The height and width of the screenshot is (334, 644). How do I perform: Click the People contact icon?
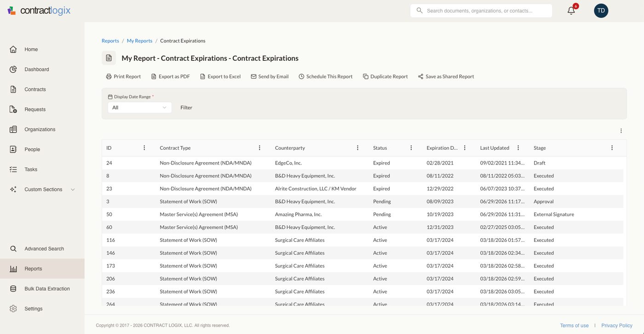tap(13, 149)
